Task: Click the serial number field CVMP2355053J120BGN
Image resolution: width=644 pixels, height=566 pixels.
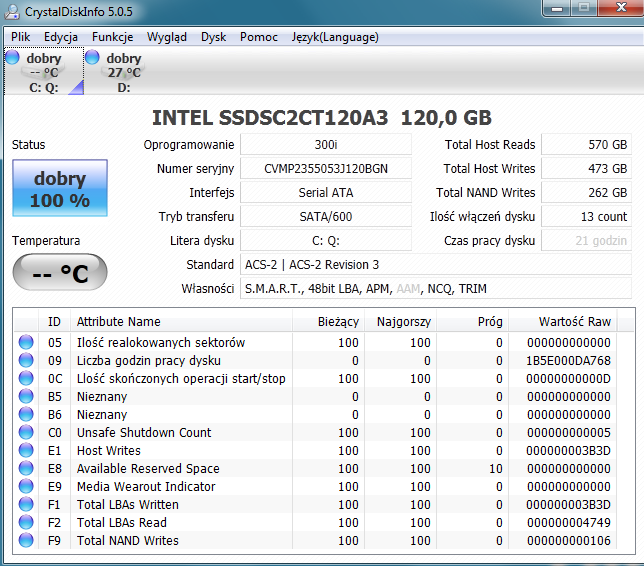Action: click(x=326, y=168)
